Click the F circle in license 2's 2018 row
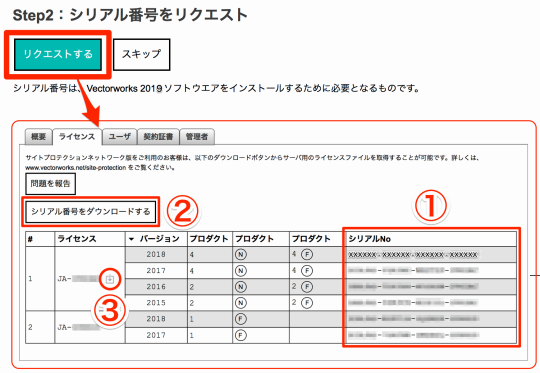 point(241,319)
